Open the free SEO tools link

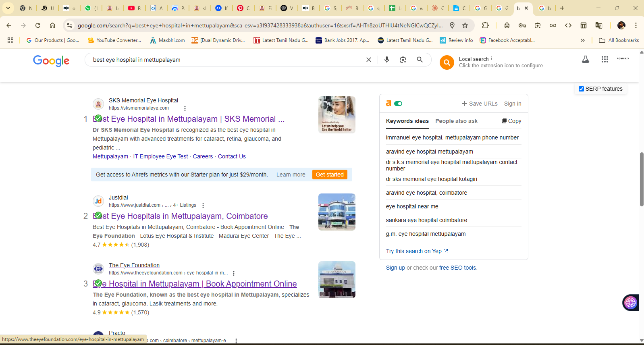click(x=457, y=268)
